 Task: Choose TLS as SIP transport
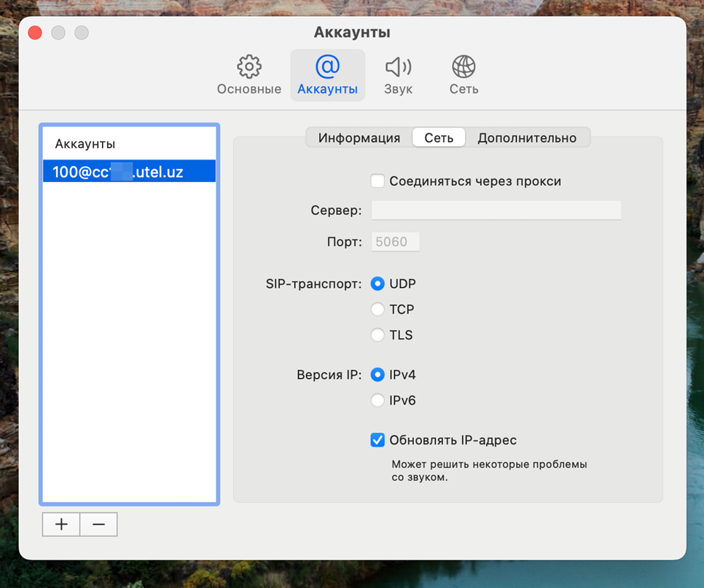[378, 335]
